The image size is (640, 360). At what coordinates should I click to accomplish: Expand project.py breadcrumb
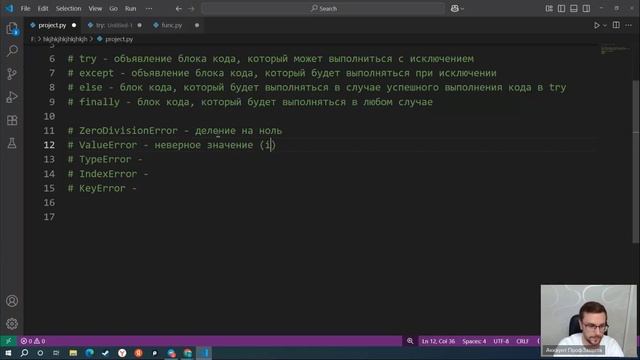coord(115,39)
